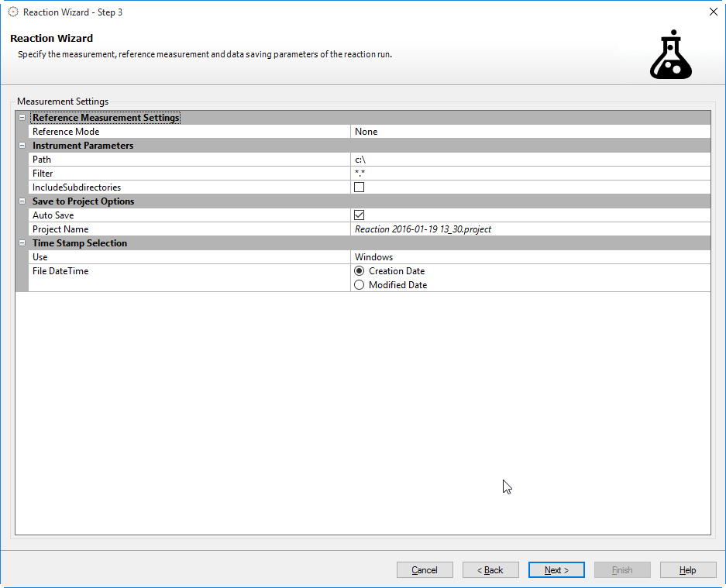Collapse the Time Stamp Selection section
726x588 pixels.
(x=22, y=243)
